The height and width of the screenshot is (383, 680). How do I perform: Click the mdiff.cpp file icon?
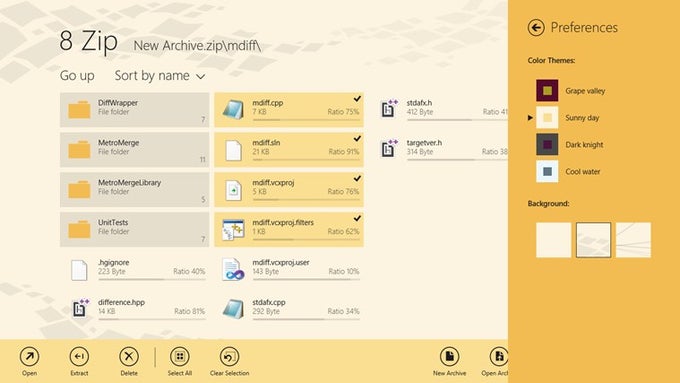coord(233,110)
